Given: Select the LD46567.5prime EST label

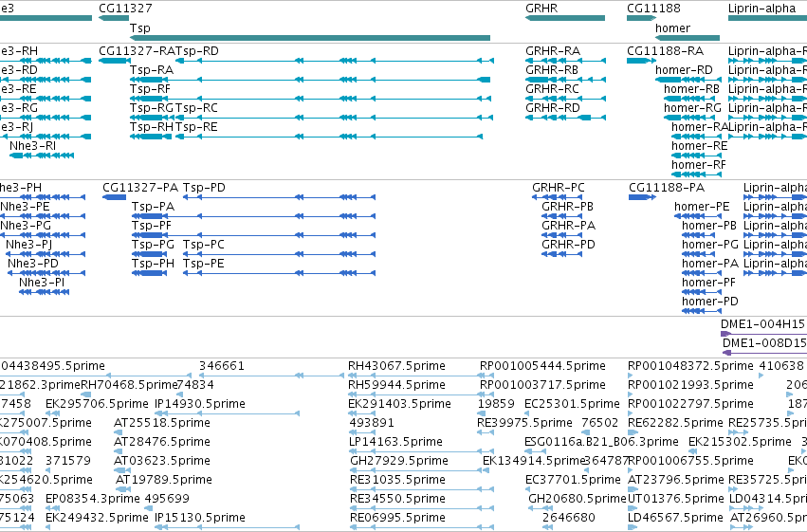Looking at the screenshot, I should pos(676,518).
